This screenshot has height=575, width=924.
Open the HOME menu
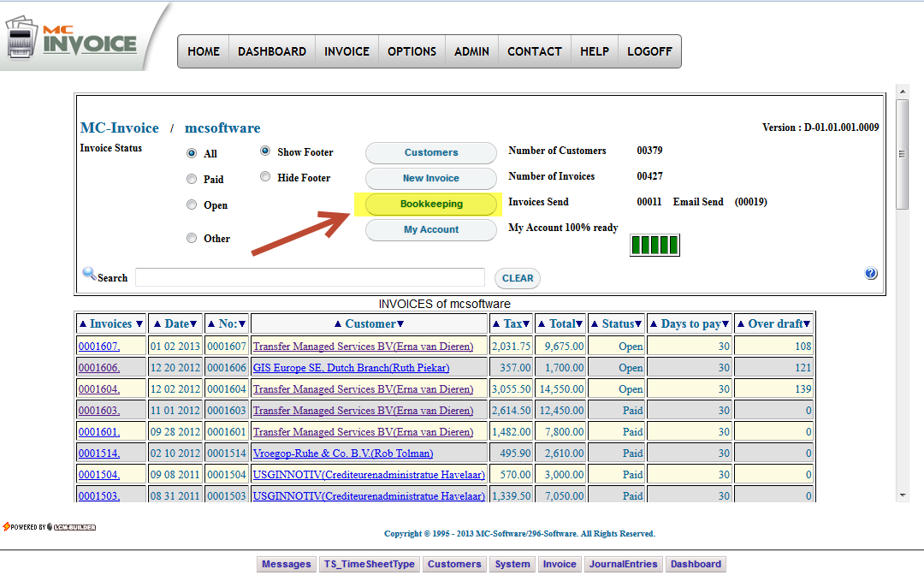pyautogui.click(x=204, y=51)
